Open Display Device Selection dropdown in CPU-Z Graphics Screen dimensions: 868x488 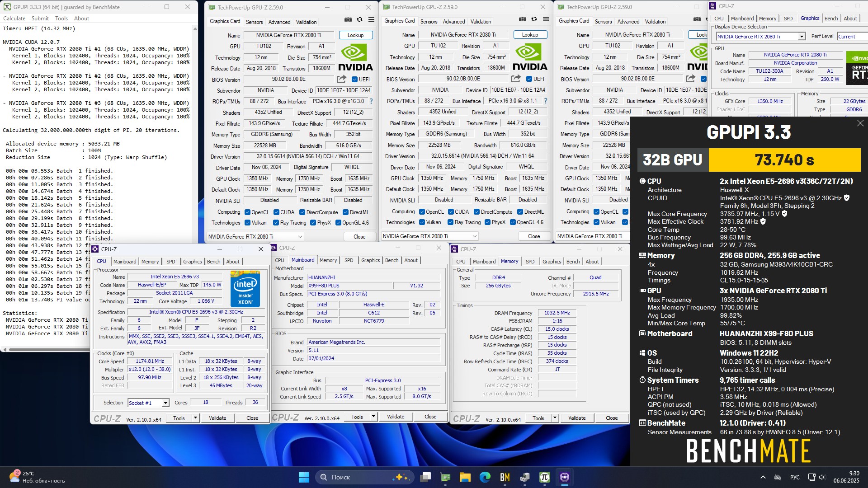[x=760, y=37]
